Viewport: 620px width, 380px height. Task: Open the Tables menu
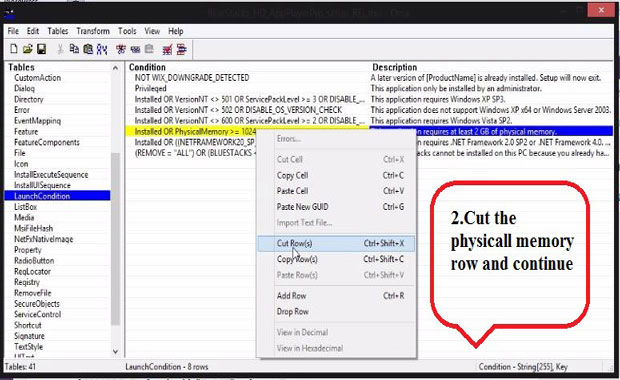coord(58,31)
